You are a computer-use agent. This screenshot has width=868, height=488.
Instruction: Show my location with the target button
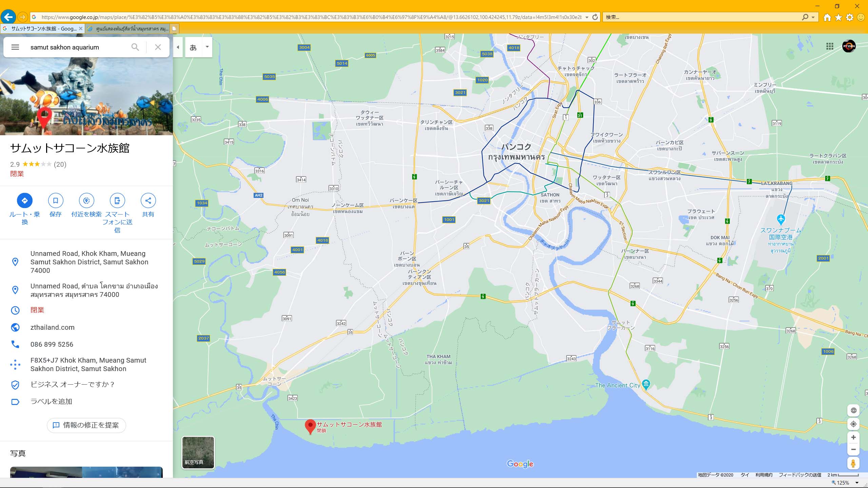(853, 424)
